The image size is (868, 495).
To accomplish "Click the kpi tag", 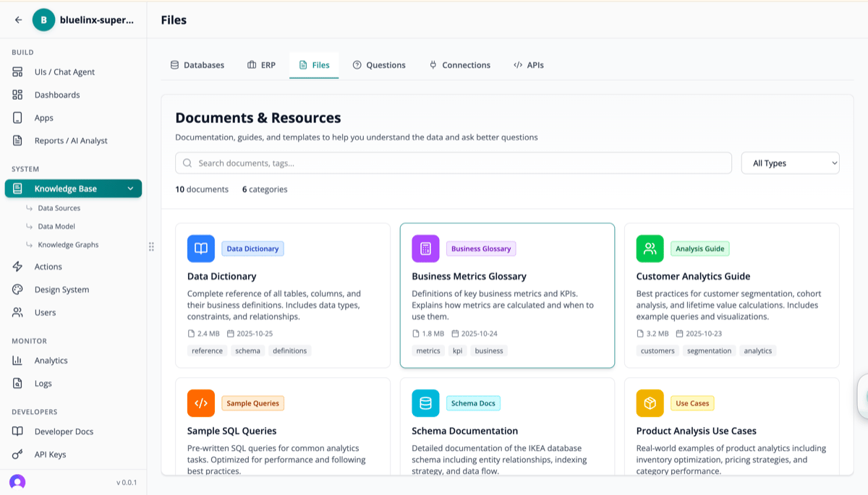I will click(x=458, y=350).
